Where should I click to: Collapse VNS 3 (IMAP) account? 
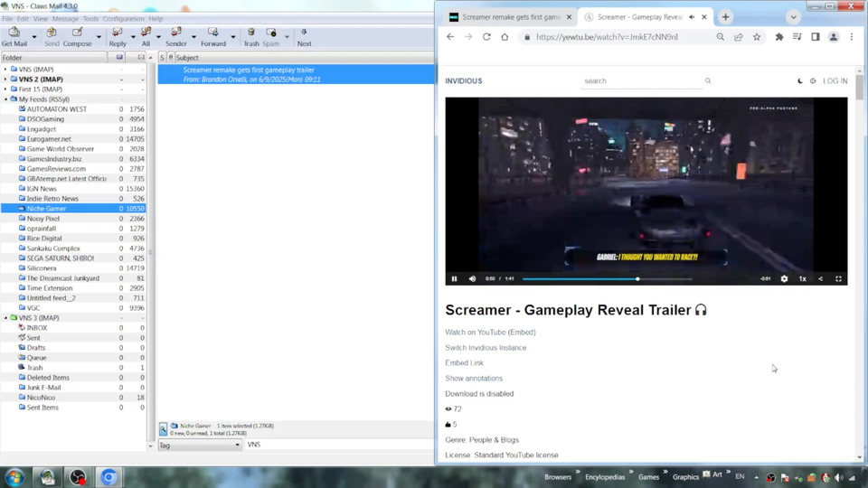coord(6,317)
